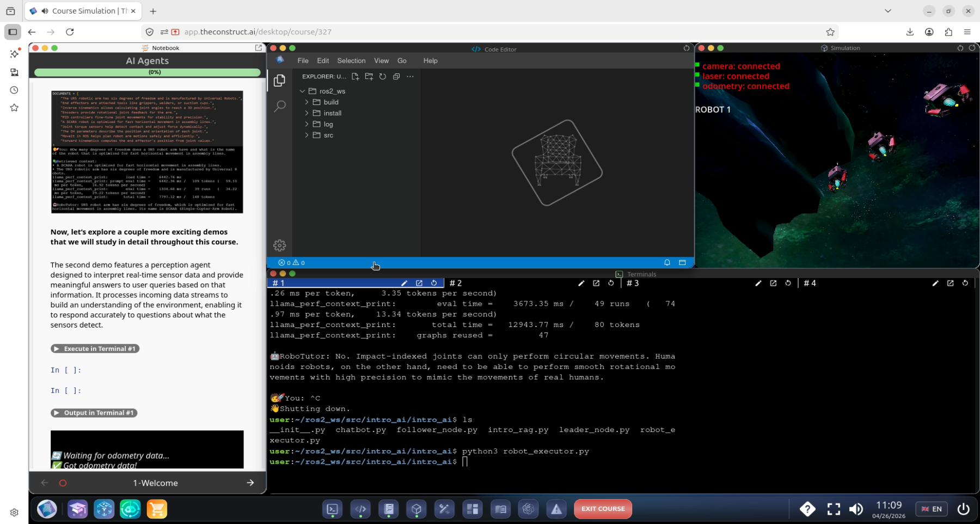The image size is (980, 524).
Task: Click the green course progress bar
Action: 147,72
